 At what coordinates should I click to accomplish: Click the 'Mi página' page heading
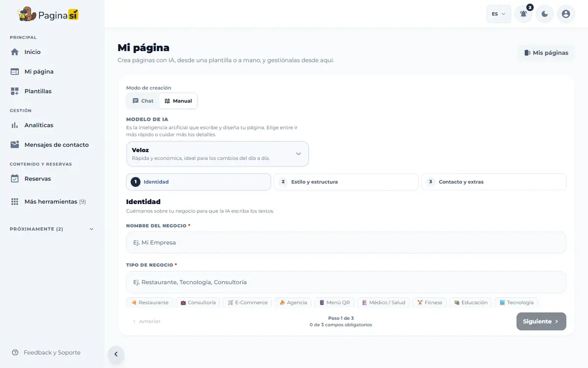144,48
